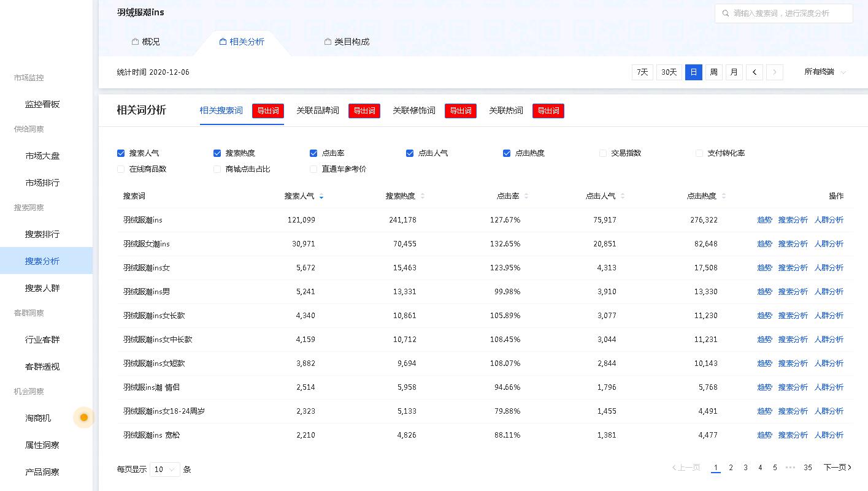Image resolution: width=868 pixels, height=491 pixels.
Task: Open 客群透视 in the sidebar
Action: click(42, 367)
